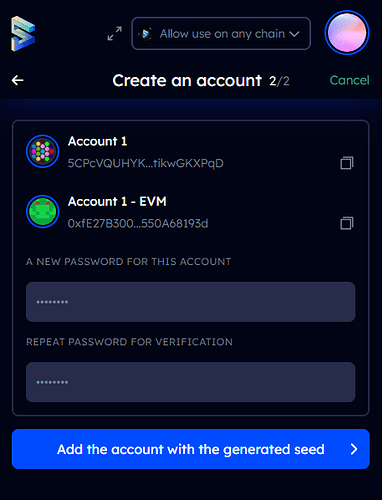Image resolution: width=382 pixels, height=500 pixels.
Task: Click the SubWallet logo icon
Action: tap(23, 34)
